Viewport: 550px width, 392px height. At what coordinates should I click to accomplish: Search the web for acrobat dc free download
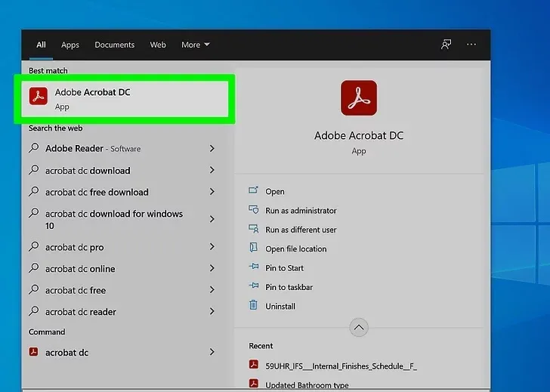coord(97,192)
